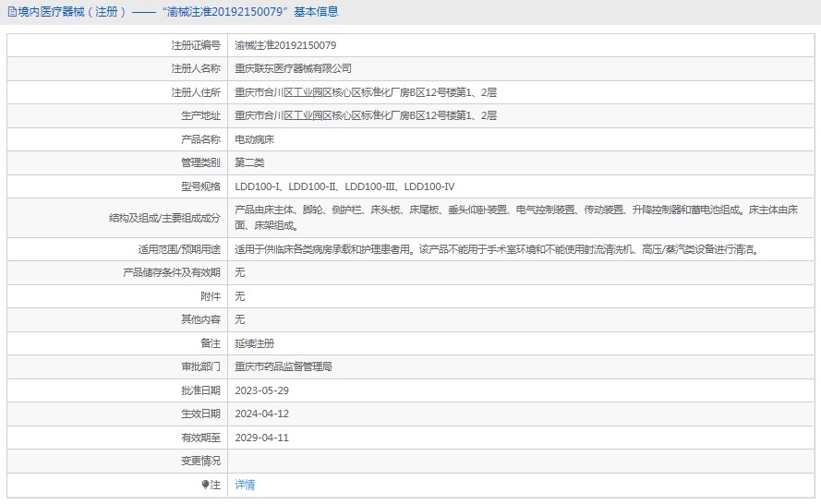
Task: Click the 适用范围/预期用途 label
Action: (179, 249)
